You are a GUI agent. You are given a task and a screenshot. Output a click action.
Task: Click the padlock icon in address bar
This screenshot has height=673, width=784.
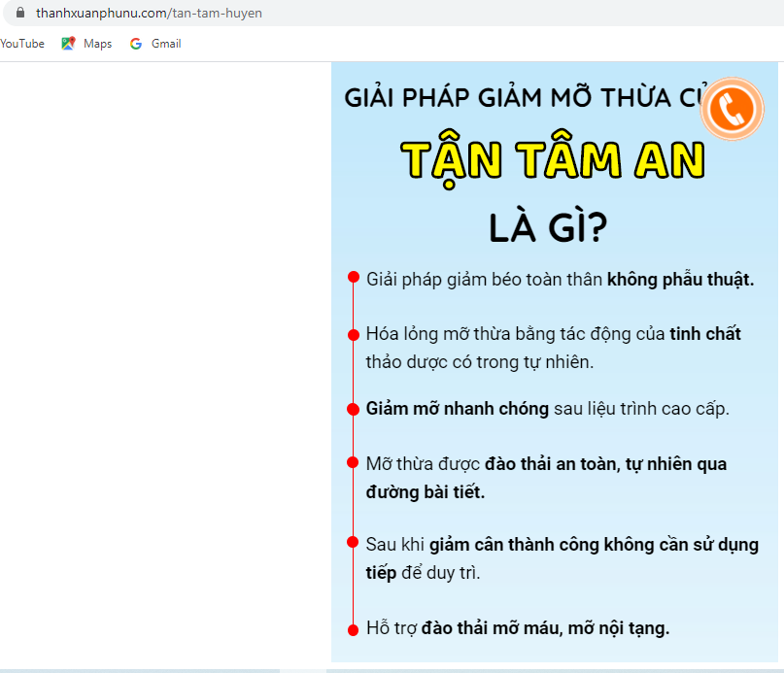coord(21,13)
